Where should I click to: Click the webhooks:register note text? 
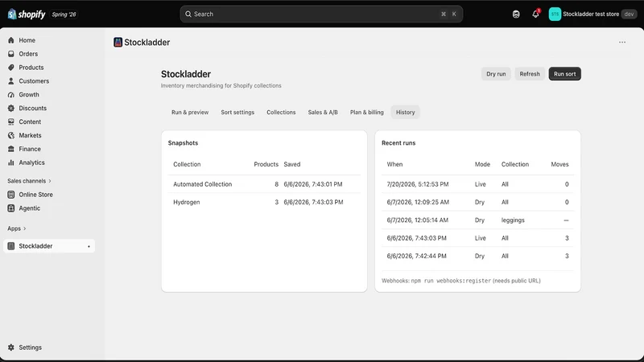click(461, 281)
